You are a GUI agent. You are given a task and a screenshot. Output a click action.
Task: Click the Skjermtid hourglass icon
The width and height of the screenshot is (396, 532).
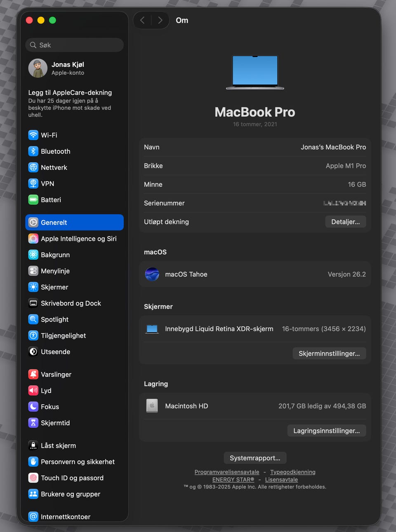[x=33, y=423]
